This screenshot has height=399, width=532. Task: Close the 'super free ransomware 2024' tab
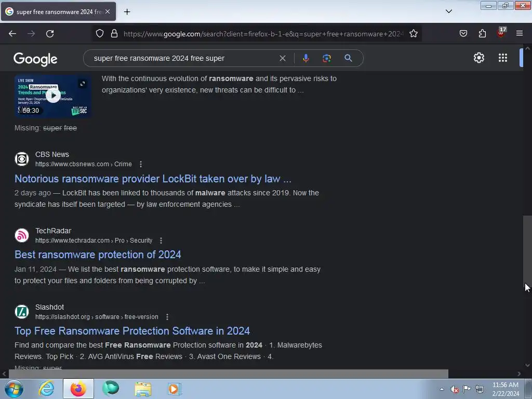[108, 11]
